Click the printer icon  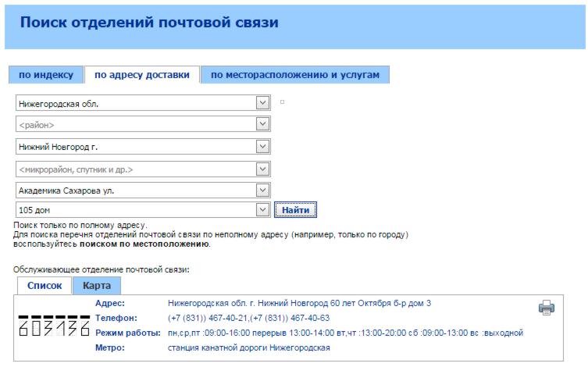[x=546, y=308]
